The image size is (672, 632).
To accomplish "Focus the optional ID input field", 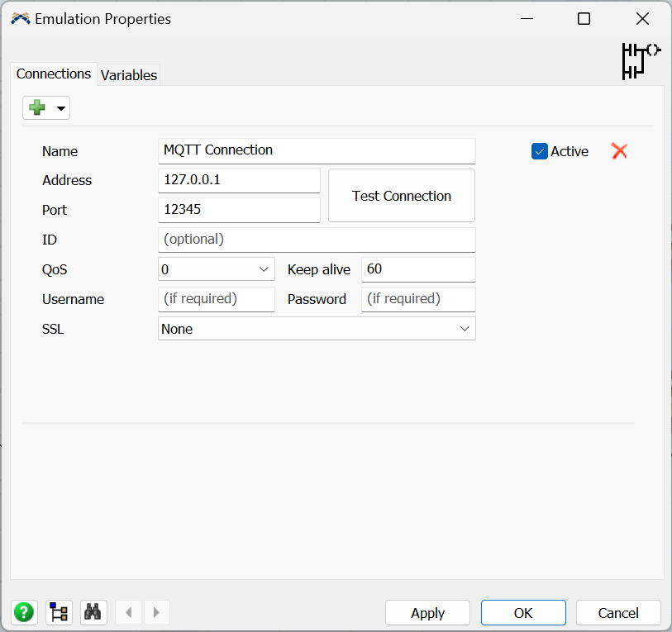I will (x=317, y=240).
